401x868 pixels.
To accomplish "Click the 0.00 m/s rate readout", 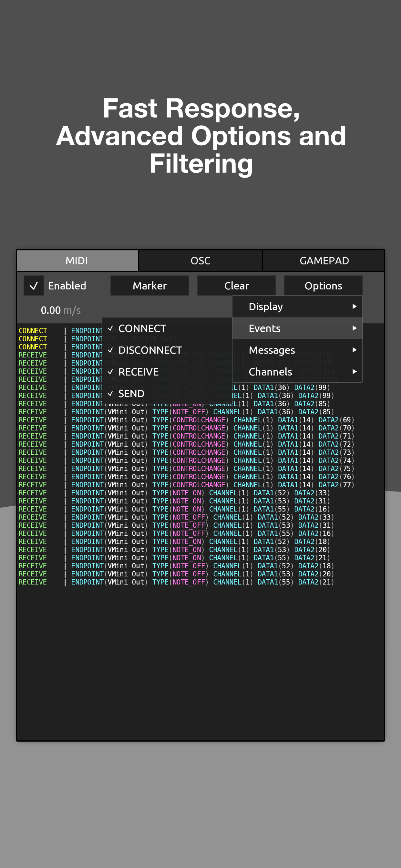I will (x=61, y=310).
